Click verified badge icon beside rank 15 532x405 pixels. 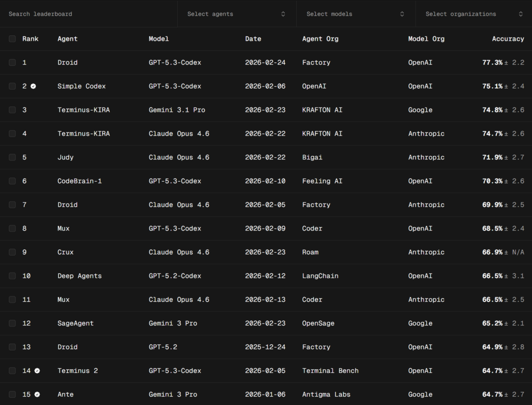point(37,395)
